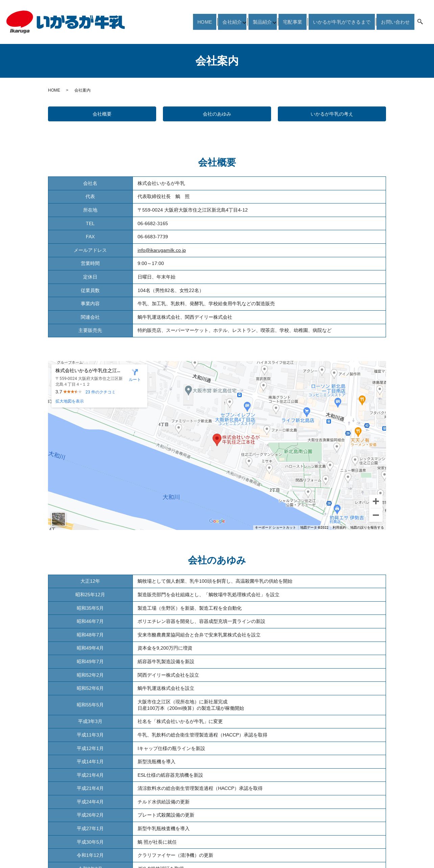Click the 令和1年12月 history row header

tap(90, 855)
